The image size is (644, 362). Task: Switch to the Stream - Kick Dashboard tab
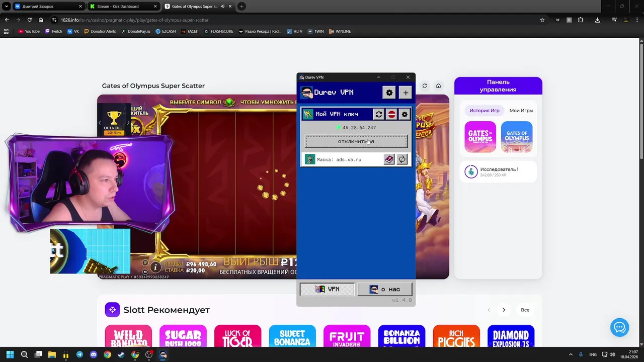[x=123, y=7]
